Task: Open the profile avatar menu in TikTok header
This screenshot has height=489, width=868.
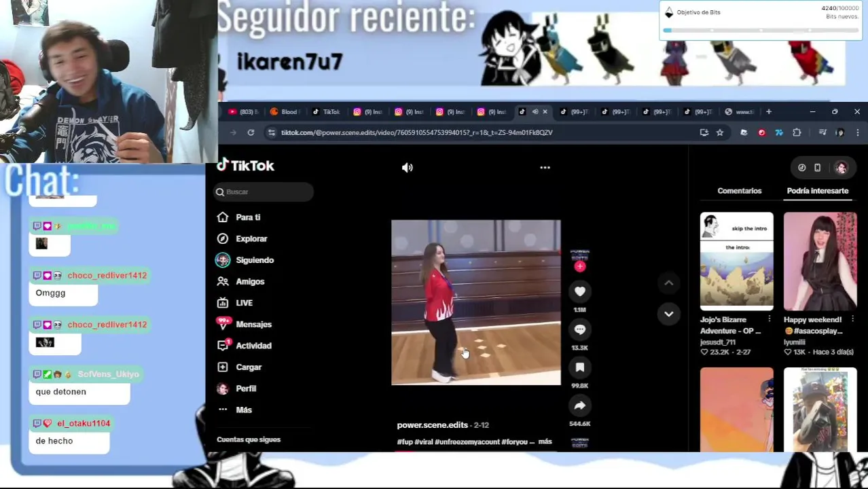Action: point(841,168)
